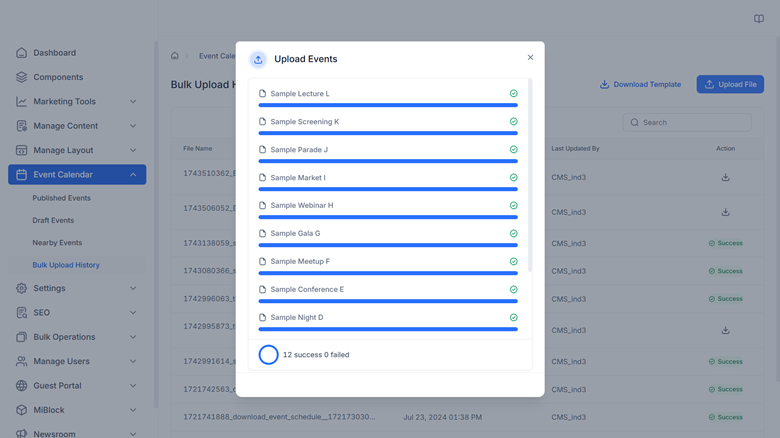Screen dimensions: 780x438
Task: Click the green checkmark for Sample Lecture L
Action: pos(513,94)
